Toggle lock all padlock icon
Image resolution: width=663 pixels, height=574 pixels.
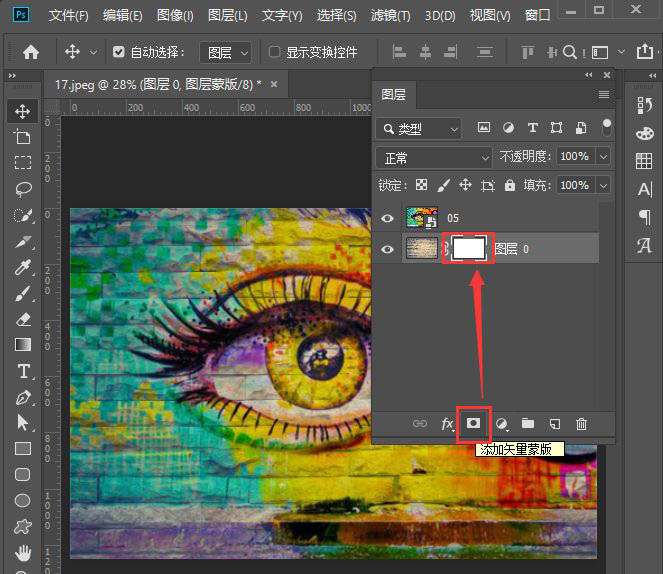click(510, 185)
